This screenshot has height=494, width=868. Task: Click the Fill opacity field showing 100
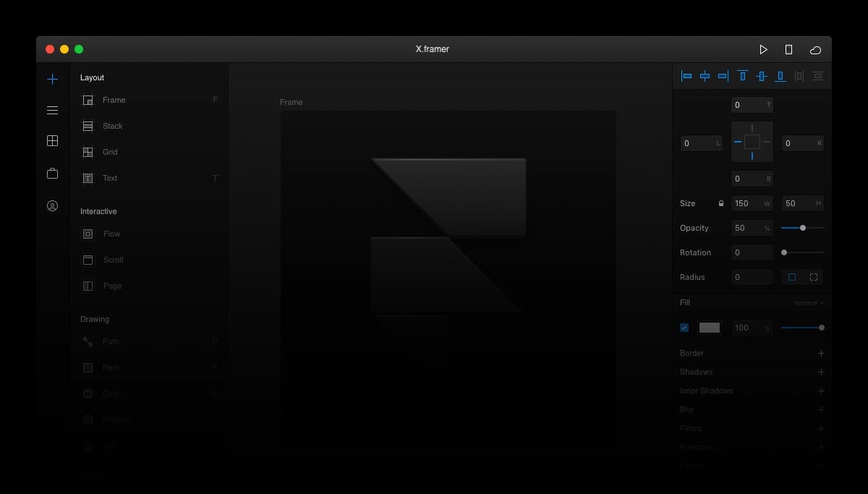(752, 328)
